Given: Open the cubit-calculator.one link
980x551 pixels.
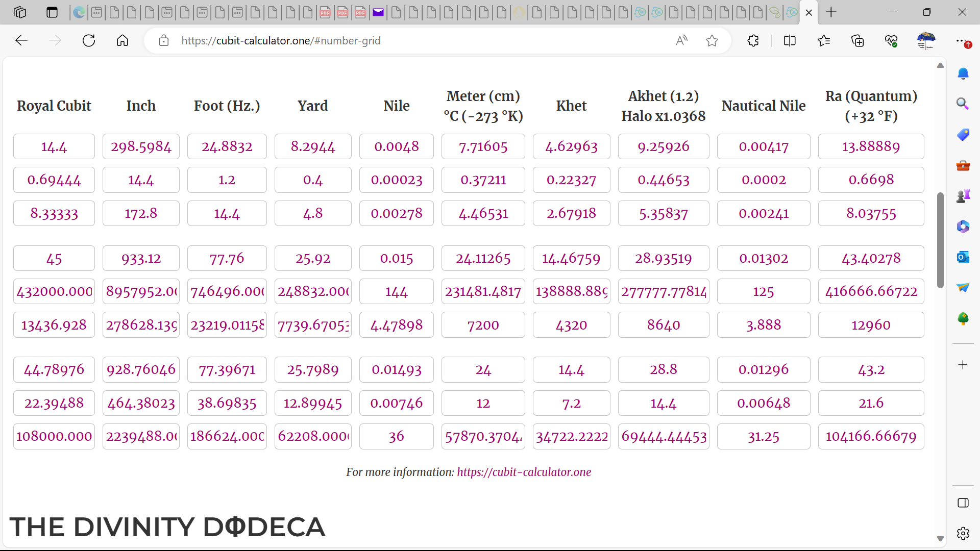Looking at the screenshot, I should (x=524, y=472).
